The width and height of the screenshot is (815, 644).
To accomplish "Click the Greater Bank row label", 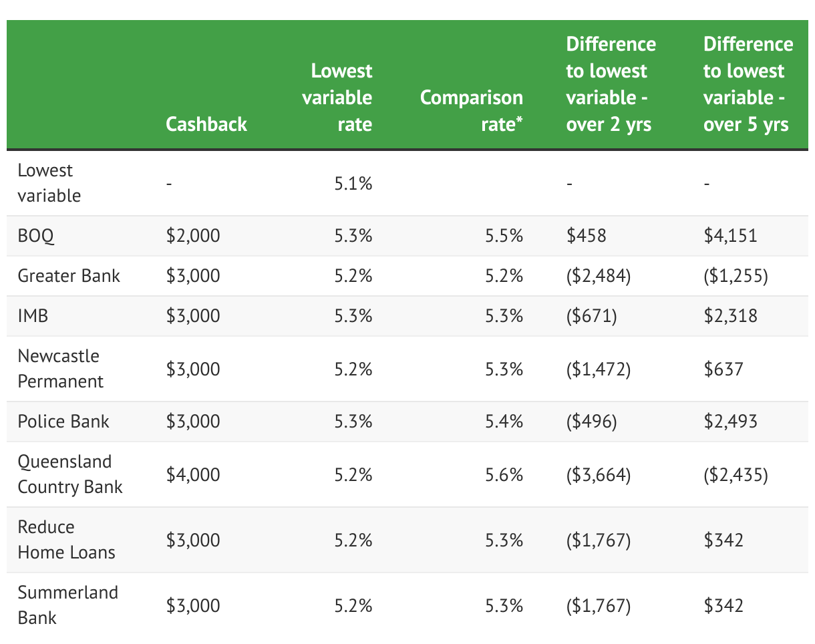I will [69, 276].
